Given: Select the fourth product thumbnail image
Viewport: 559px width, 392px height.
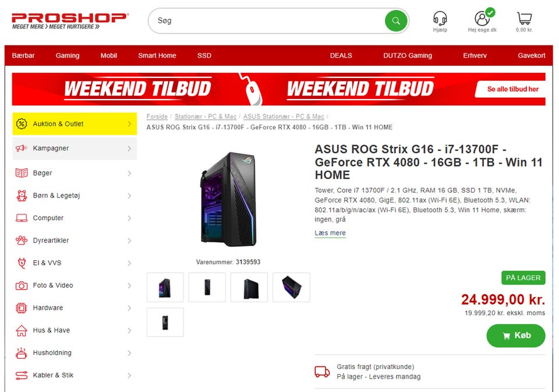Looking at the screenshot, I should coord(291,288).
